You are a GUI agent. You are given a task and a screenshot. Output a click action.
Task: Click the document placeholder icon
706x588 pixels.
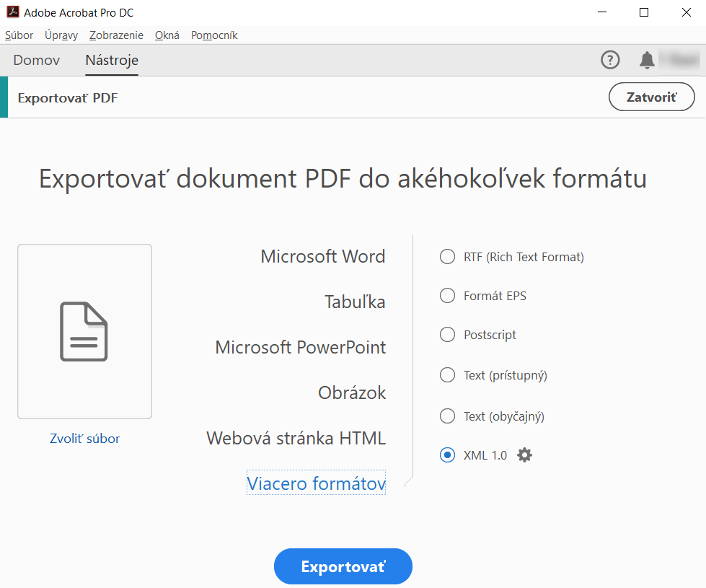pos(84,331)
